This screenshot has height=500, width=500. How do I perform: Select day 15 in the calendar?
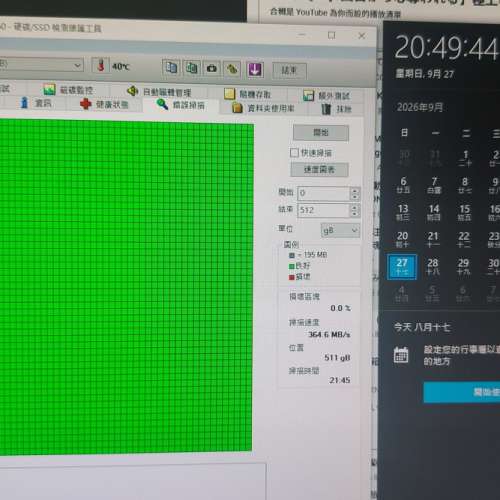pos(464,212)
